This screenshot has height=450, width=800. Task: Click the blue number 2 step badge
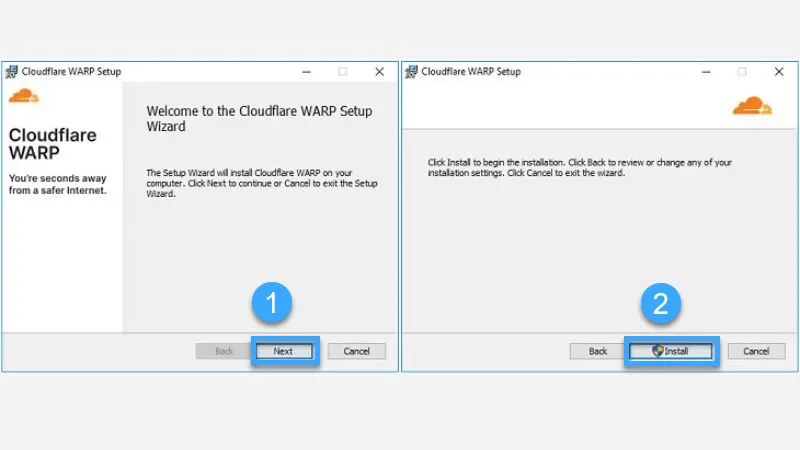(661, 304)
